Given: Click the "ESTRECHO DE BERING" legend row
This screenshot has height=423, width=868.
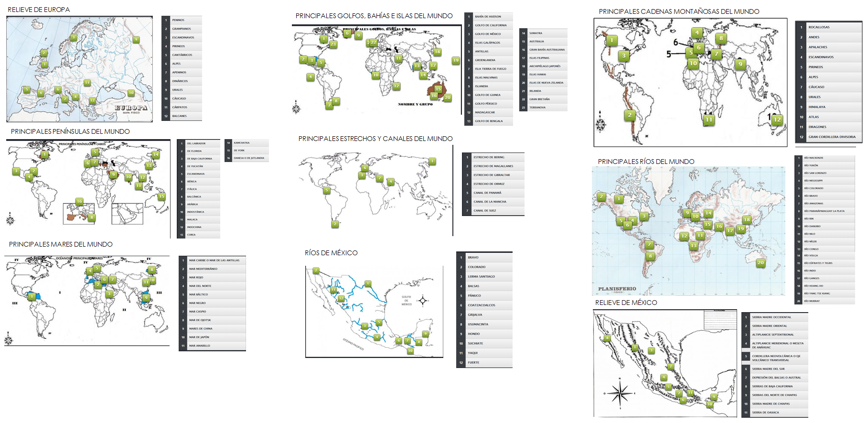Looking at the screenshot, I should pyautogui.click(x=493, y=157).
